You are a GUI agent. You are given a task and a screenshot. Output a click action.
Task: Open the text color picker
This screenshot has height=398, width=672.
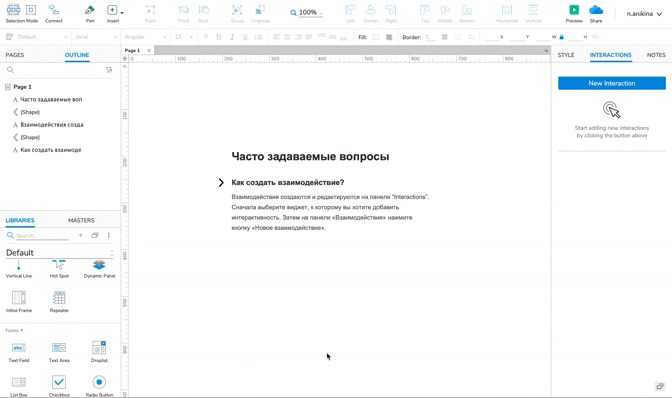(x=206, y=37)
